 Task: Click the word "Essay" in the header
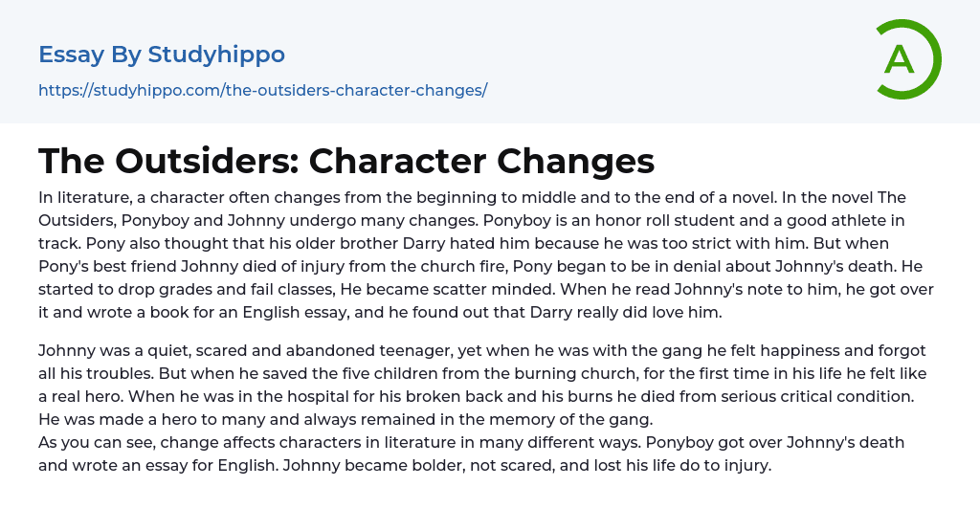pyautogui.click(x=71, y=55)
